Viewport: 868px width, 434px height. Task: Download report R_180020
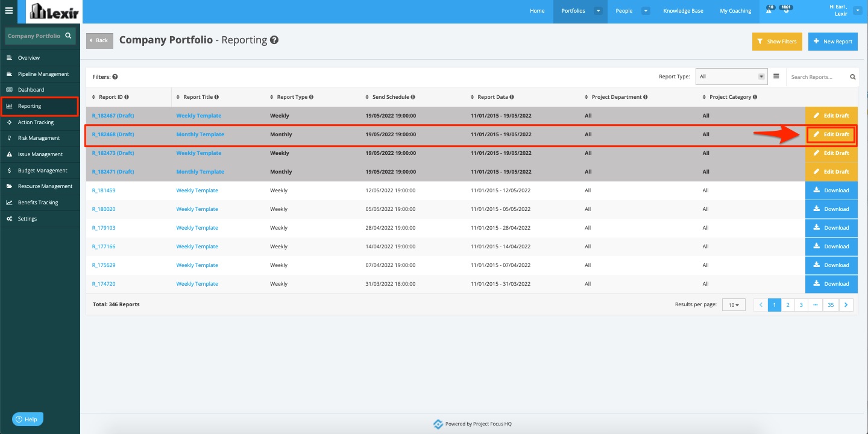[831, 209]
